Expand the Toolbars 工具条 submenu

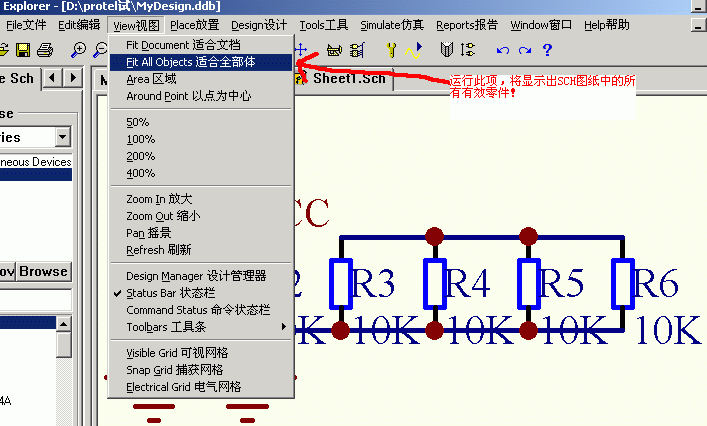tap(201, 327)
